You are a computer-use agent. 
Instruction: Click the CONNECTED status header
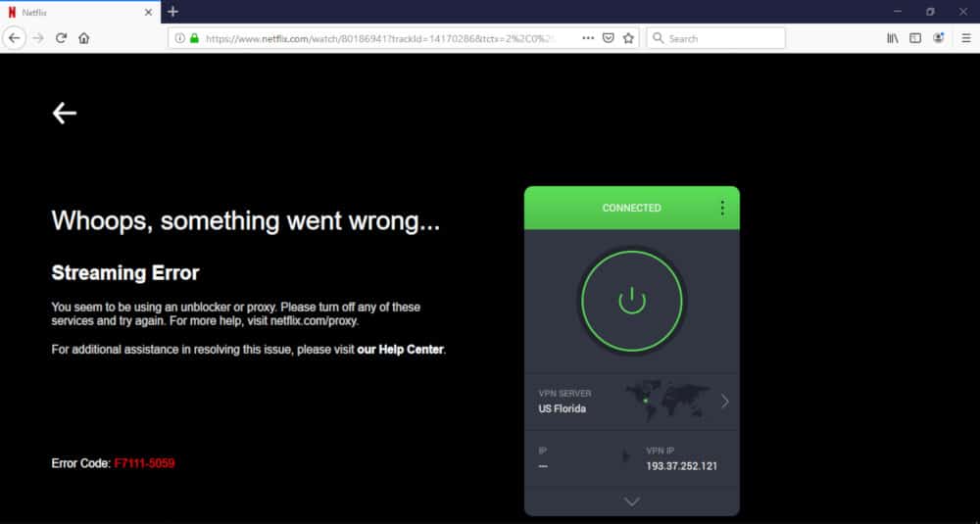[x=632, y=208]
